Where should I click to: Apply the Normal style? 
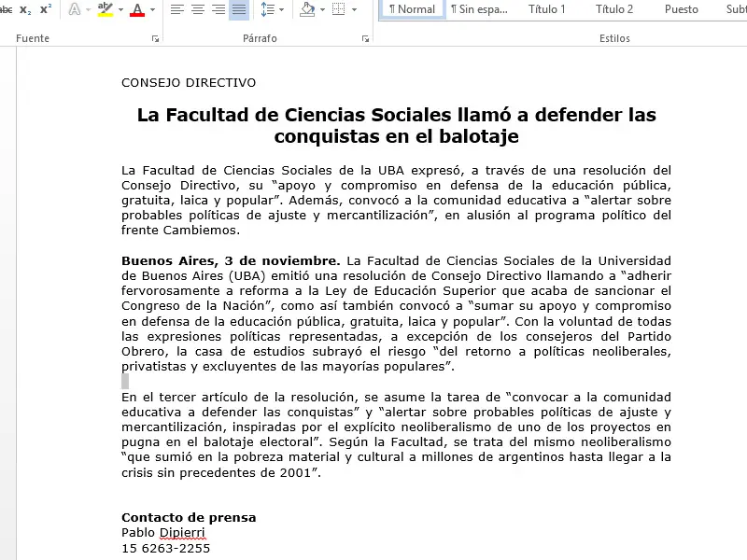[413, 9]
